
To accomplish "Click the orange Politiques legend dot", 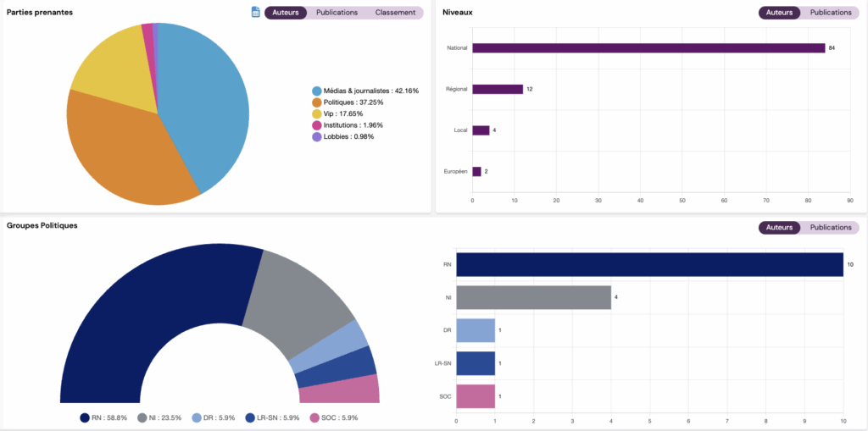I will pyautogui.click(x=317, y=102).
